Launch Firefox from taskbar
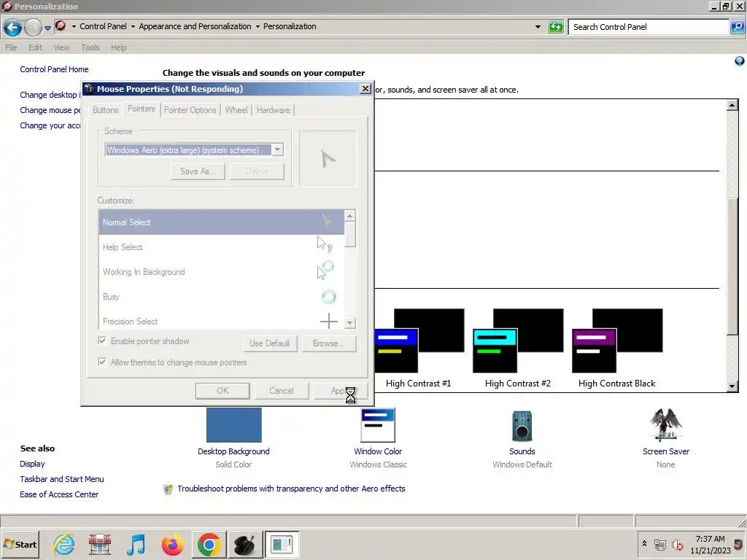Screen dimensions: 747x560 tap(172, 544)
